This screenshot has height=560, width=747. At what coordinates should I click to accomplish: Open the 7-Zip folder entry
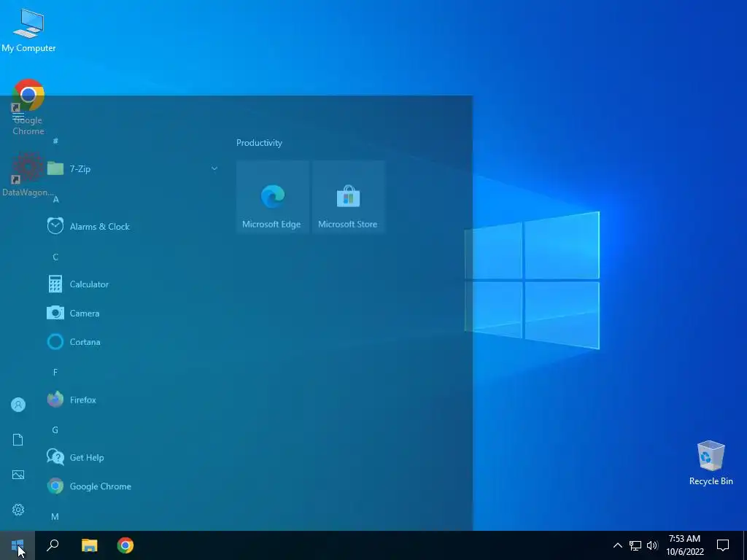click(x=131, y=168)
